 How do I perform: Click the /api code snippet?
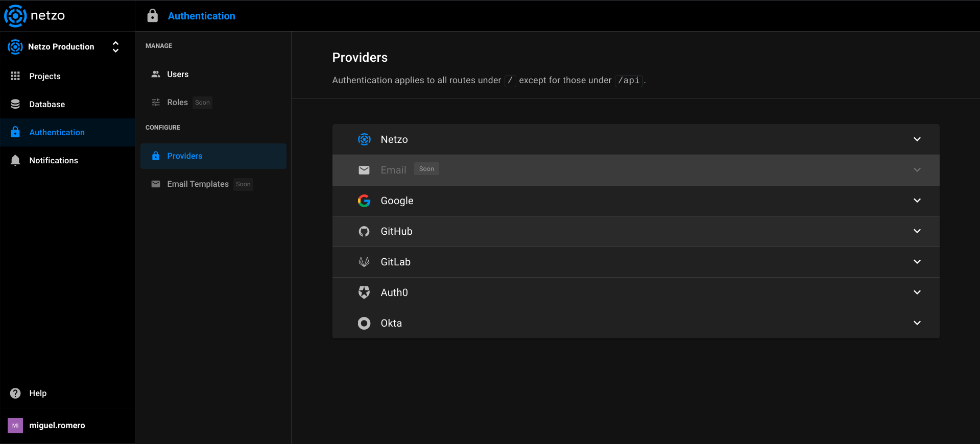[629, 81]
